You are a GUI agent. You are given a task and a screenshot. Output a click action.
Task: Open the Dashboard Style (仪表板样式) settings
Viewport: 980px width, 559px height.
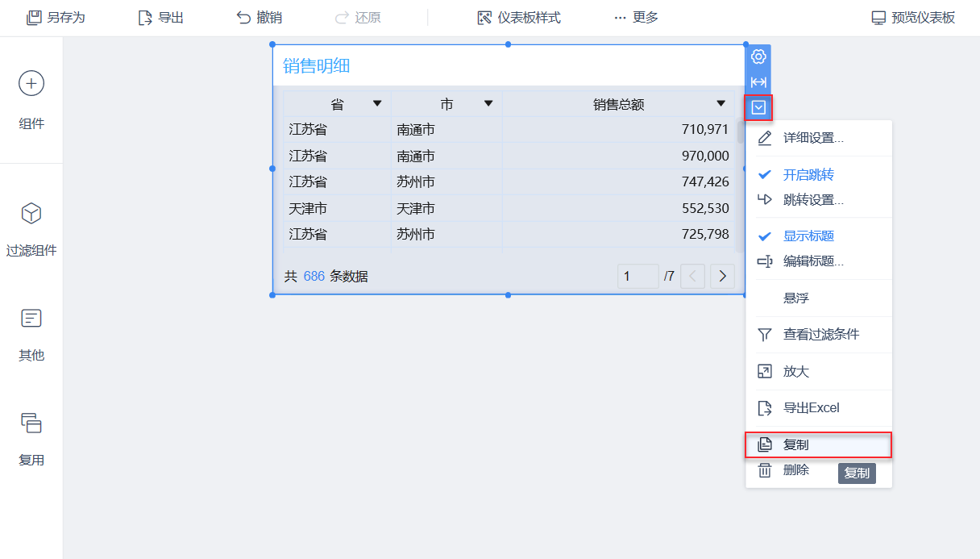pyautogui.click(x=518, y=18)
